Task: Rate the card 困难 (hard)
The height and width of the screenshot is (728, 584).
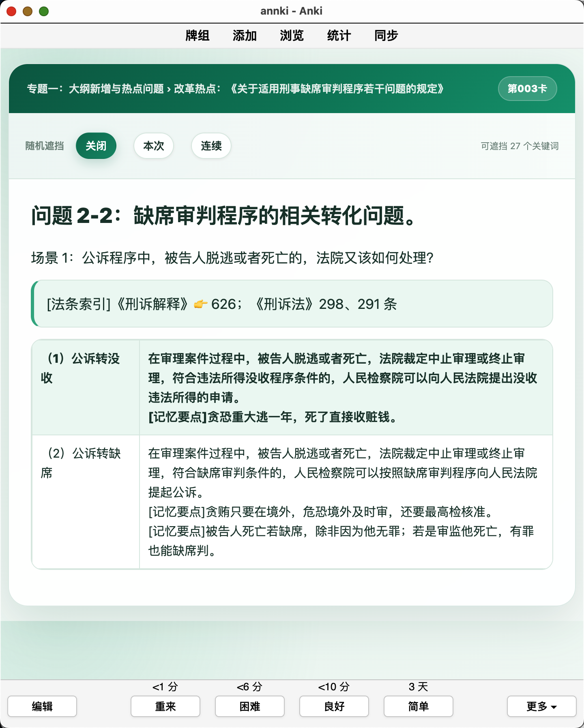Action: pyautogui.click(x=250, y=706)
